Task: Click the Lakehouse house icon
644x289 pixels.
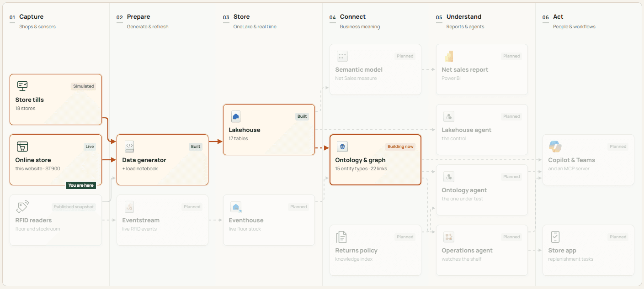Action: [236, 116]
